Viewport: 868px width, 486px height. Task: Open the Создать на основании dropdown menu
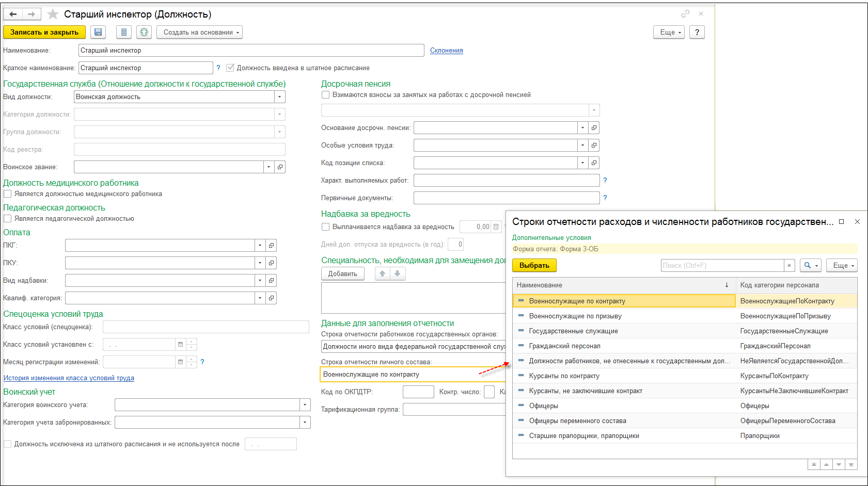coord(199,32)
